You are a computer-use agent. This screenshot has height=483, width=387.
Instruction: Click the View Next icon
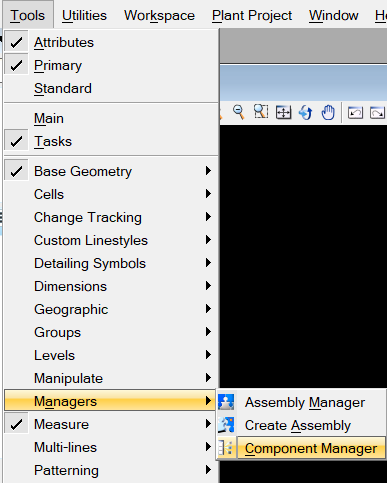pyautogui.click(x=378, y=113)
